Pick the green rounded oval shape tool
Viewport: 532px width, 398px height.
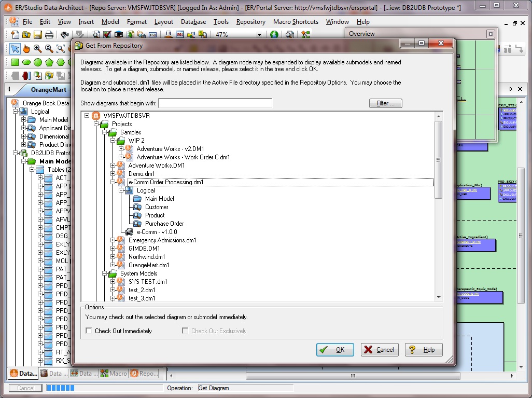click(x=26, y=62)
